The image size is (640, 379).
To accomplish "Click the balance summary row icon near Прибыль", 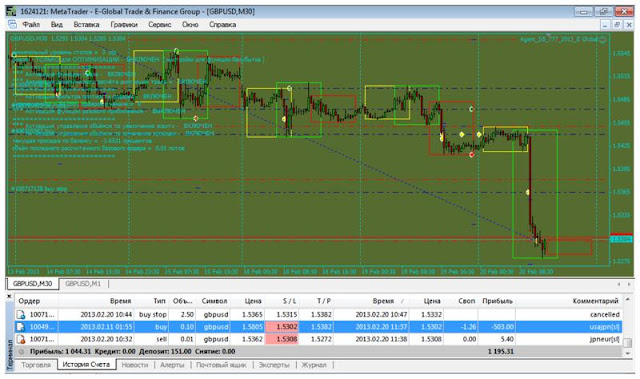I will coord(22,351).
